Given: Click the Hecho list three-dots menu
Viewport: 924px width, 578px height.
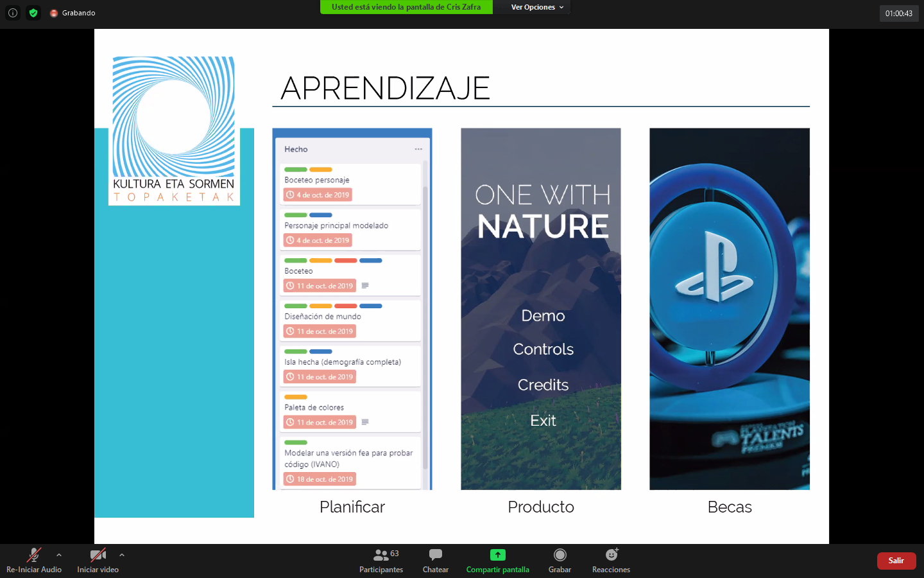Looking at the screenshot, I should (x=418, y=149).
